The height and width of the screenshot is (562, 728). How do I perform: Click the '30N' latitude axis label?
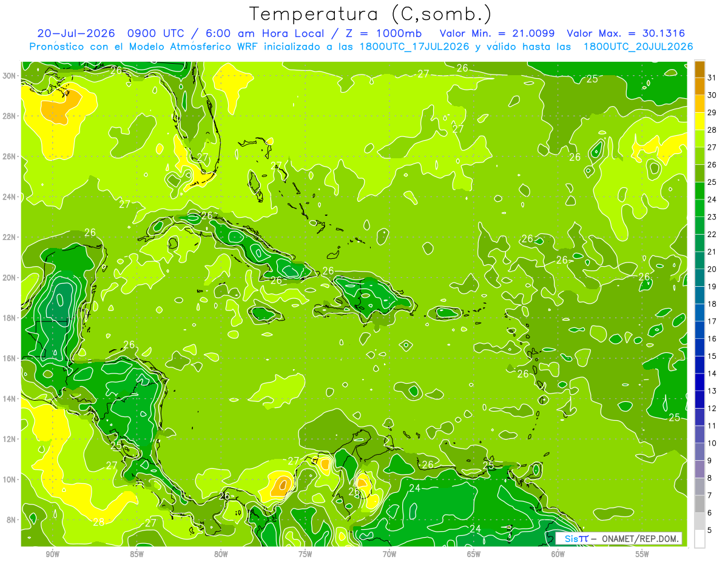coord(10,75)
